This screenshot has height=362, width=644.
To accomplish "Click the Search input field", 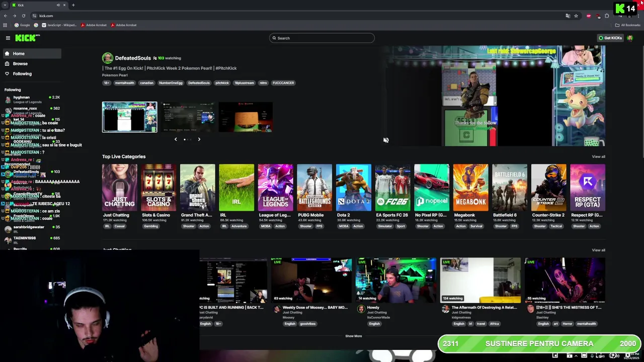I will (x=322, y=38).
